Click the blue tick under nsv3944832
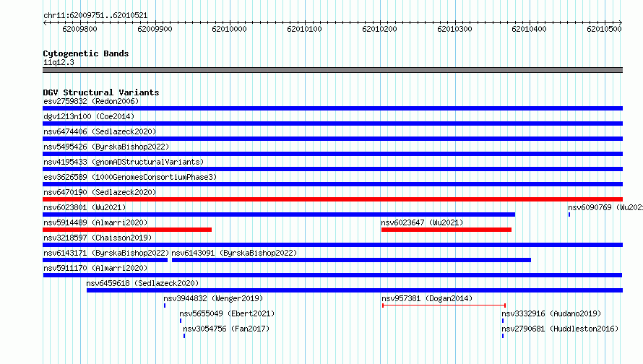 coord(165,305)
